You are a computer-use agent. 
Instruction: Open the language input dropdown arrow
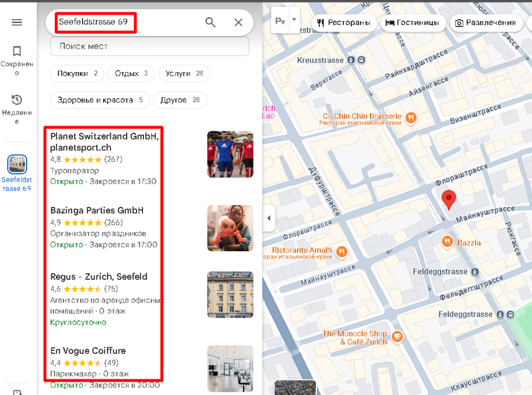(x=295, y=20)
